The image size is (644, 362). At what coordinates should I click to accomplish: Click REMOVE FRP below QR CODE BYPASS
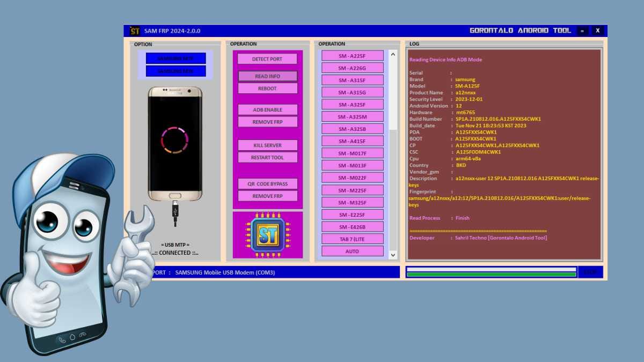click(267, 196)
